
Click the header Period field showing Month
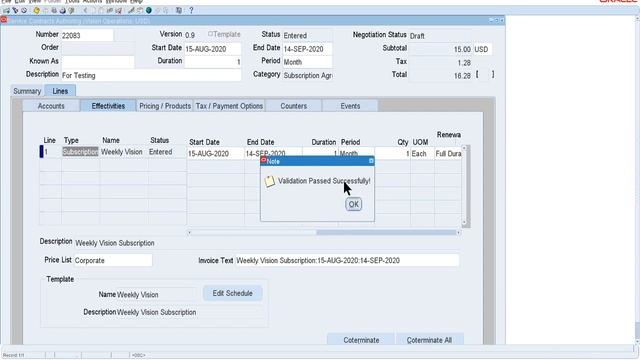pyautogui.click(x=307, y=62)
